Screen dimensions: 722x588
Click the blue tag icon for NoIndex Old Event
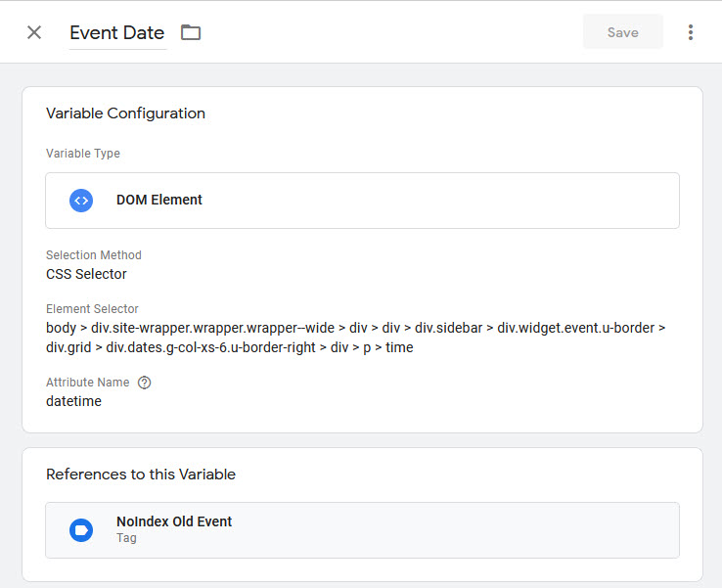(x=81, y=530)
